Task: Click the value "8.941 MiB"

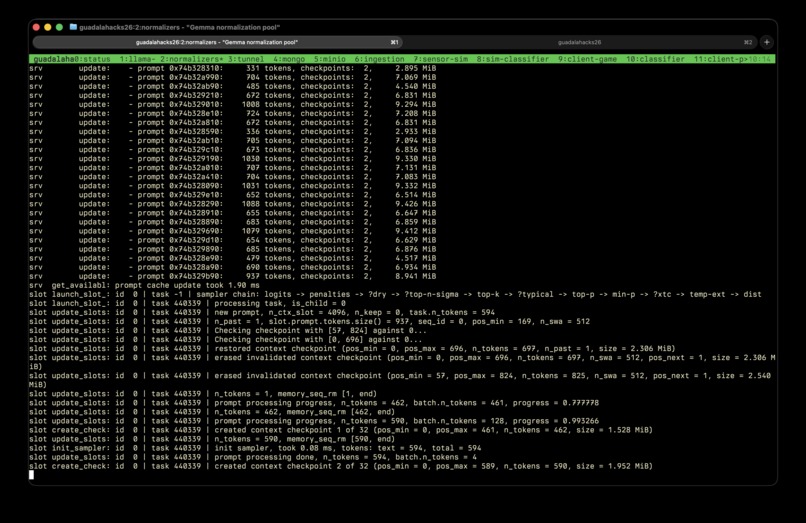Action: click(x=415, y=276)
